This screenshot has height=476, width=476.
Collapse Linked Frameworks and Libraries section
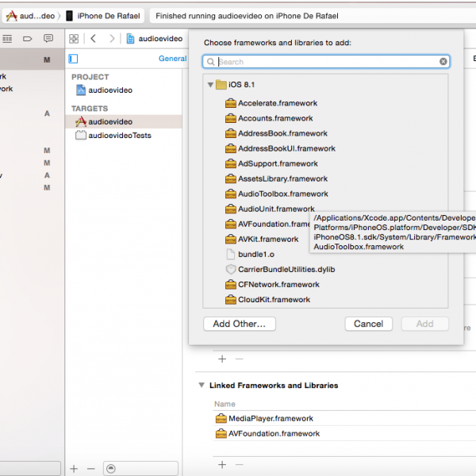point(202,386)
